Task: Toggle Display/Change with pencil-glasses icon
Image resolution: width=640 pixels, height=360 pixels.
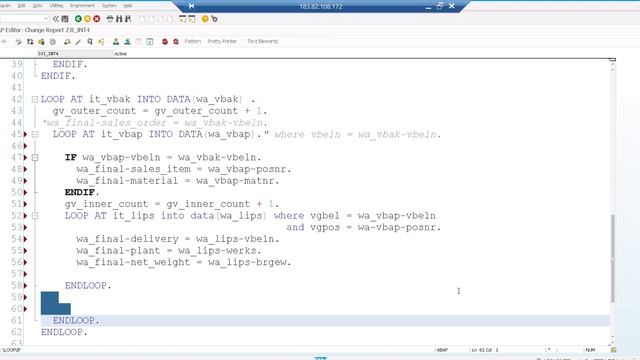Action: pyautogui.click(x=18, y=42)
